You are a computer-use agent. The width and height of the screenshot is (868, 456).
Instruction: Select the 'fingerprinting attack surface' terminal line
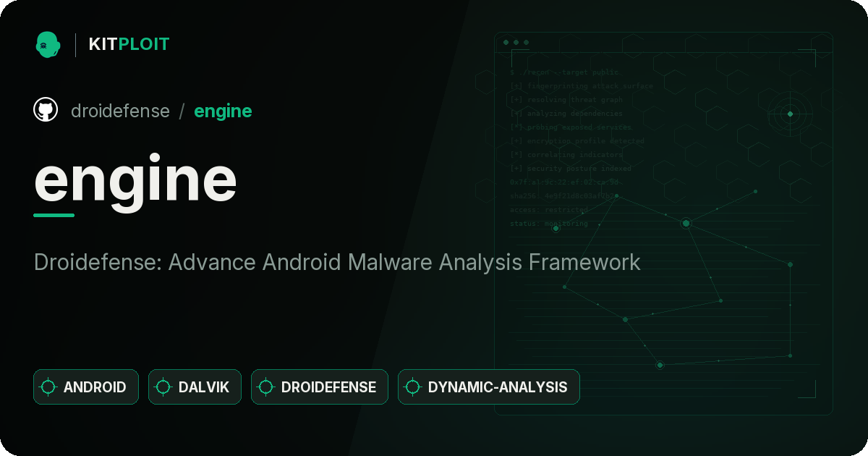[581, 86]
